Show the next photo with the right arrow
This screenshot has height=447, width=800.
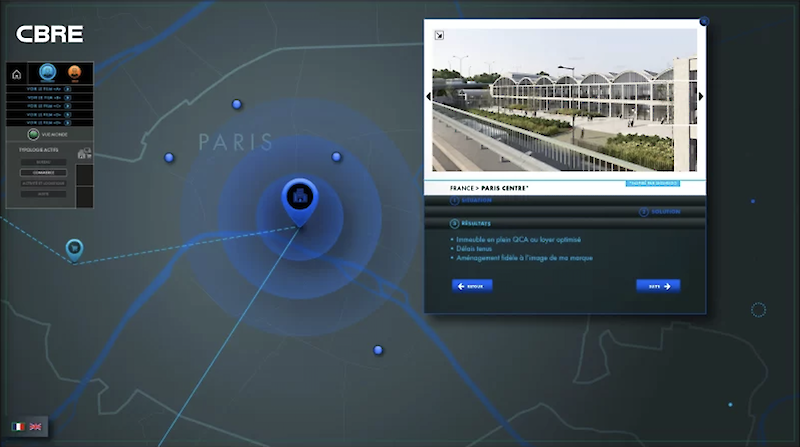700,97
